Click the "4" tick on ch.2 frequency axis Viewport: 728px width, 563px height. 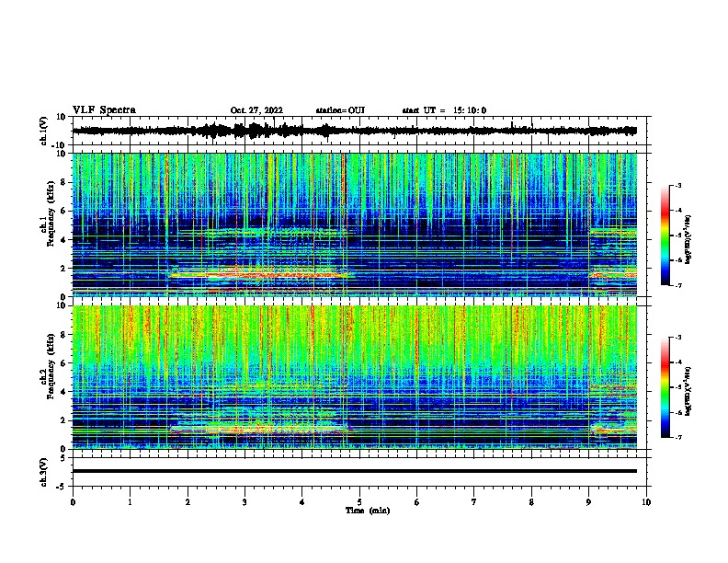pos(63,392)
